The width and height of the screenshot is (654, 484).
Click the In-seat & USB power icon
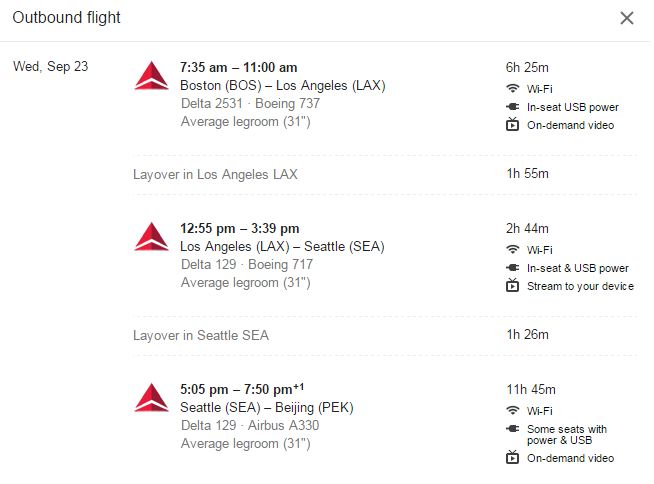[513, 268]
